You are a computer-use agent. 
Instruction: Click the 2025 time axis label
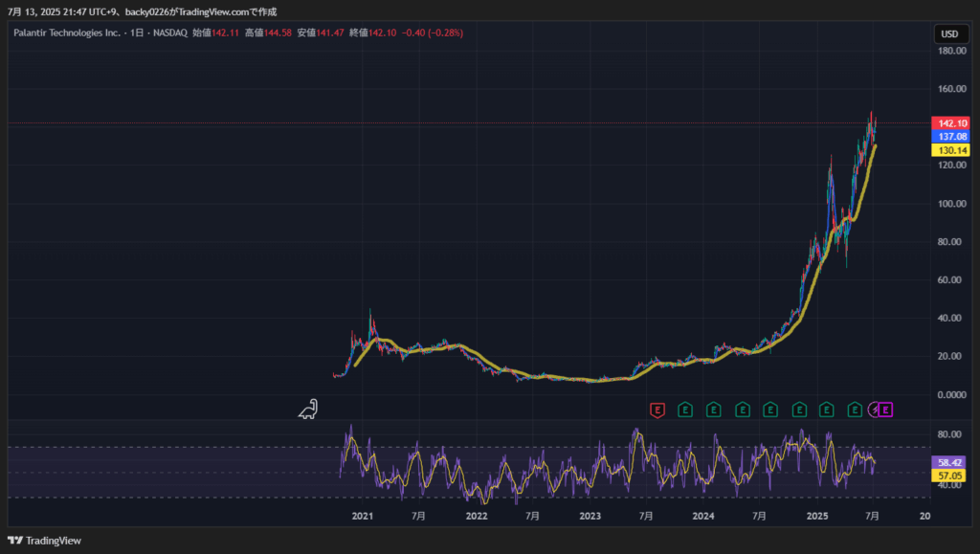tap(817, 516)
